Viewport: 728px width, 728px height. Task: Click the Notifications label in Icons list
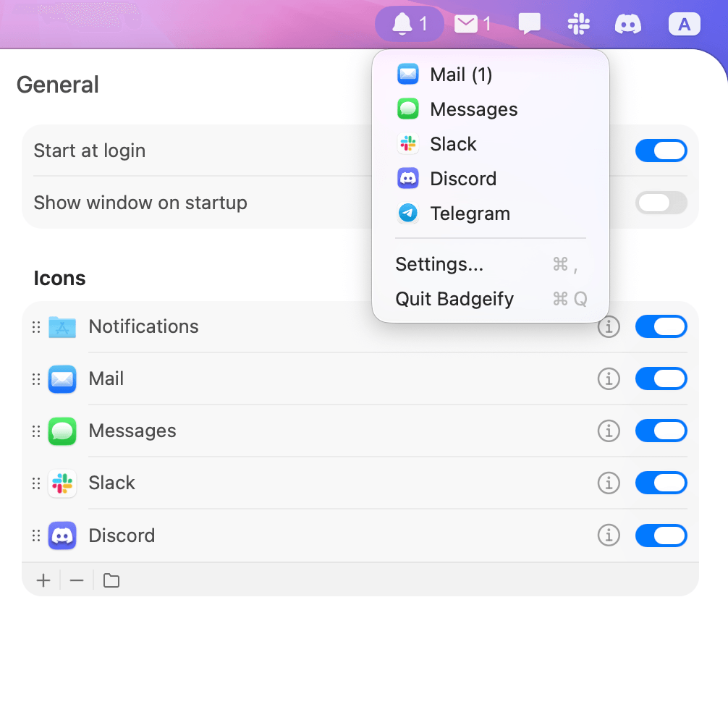click(143, 326)
